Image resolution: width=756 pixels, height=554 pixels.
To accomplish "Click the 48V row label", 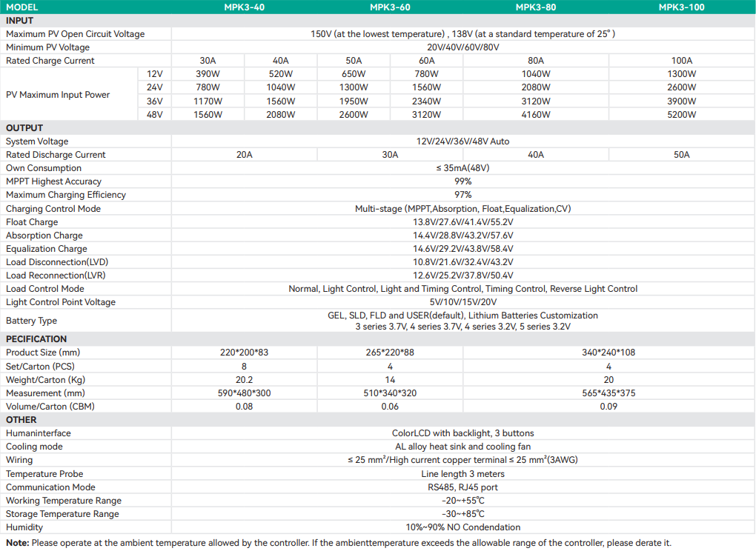I will tap(154, 115).
